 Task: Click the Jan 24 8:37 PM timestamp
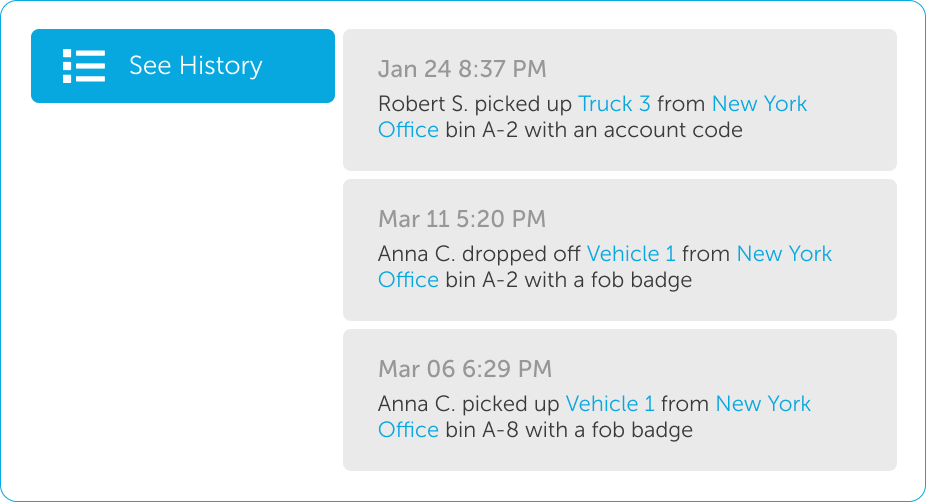(x=462, y=69)
